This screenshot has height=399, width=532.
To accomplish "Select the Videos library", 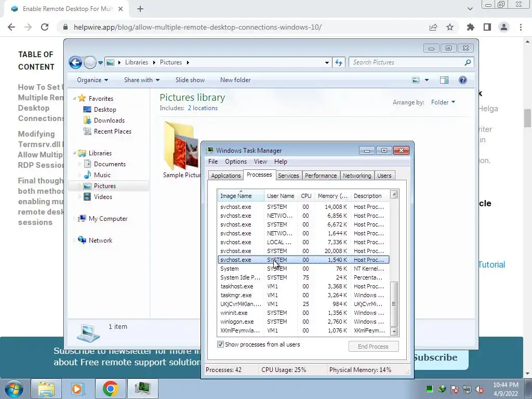I will 103,197.
